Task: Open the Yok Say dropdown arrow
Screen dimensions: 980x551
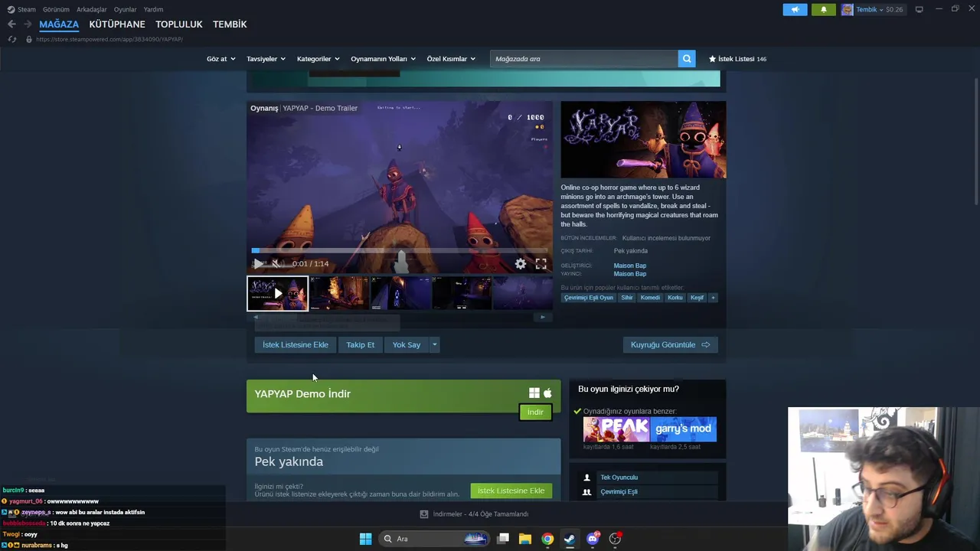Action: pos(434,344)
